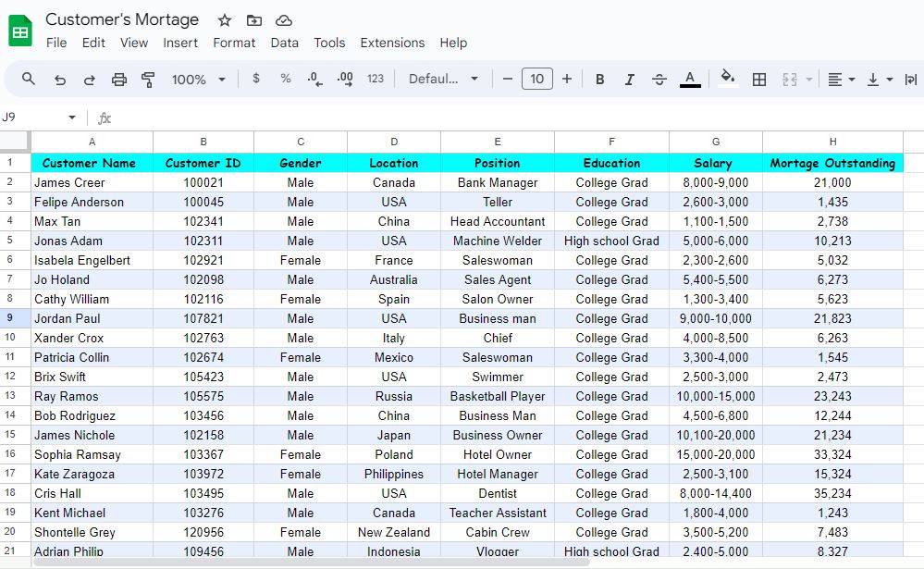
Task: Rename the document title Customer's Mortage
Action: (122, 19)
